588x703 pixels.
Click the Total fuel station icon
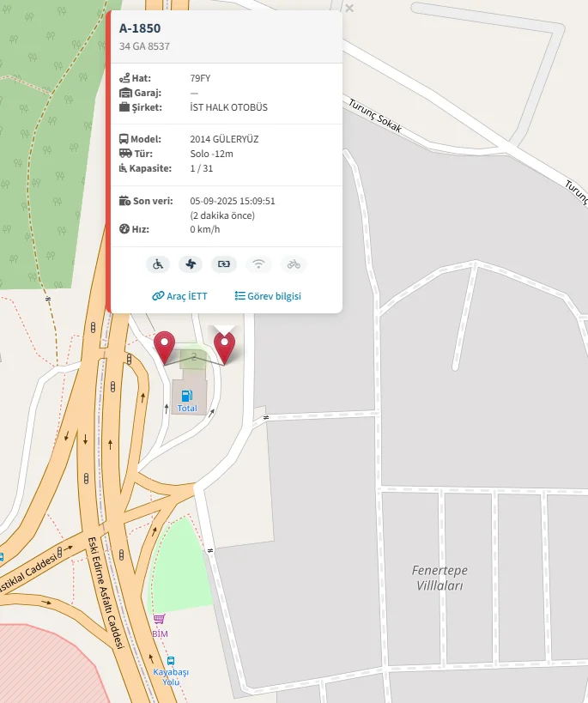pos(187,396)
